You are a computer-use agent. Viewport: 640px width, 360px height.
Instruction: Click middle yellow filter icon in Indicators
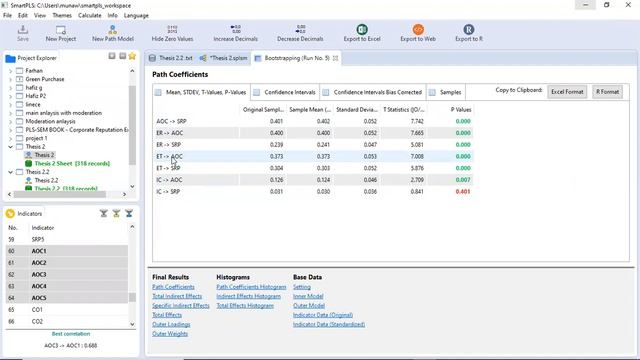pos(116,213)
